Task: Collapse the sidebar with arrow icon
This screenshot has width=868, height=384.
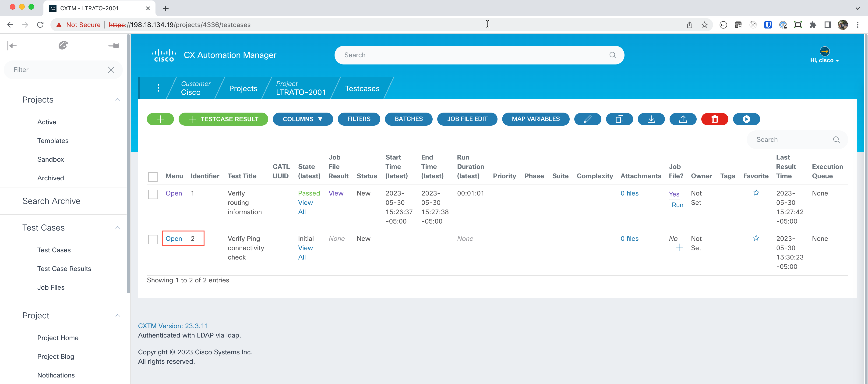Action: 12,46
